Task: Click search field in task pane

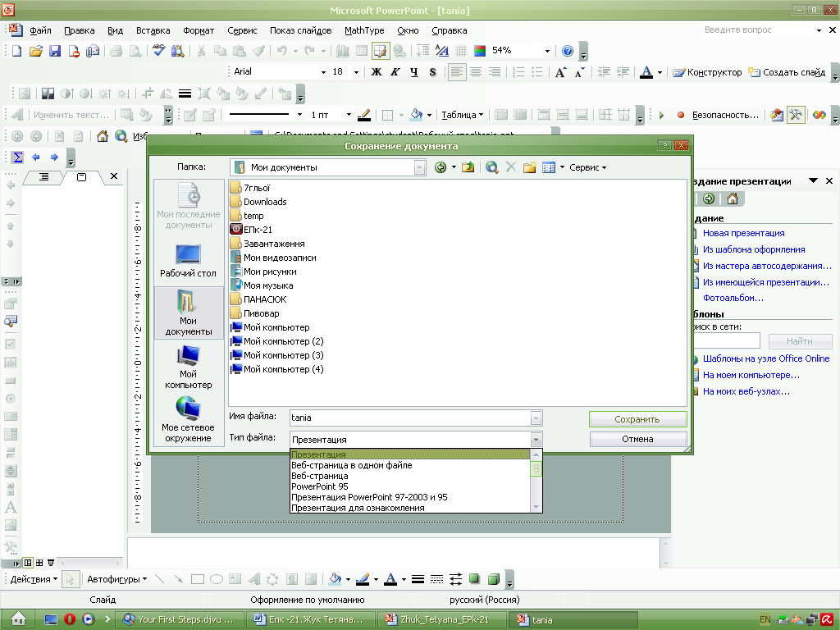Action: coord(726,341)
